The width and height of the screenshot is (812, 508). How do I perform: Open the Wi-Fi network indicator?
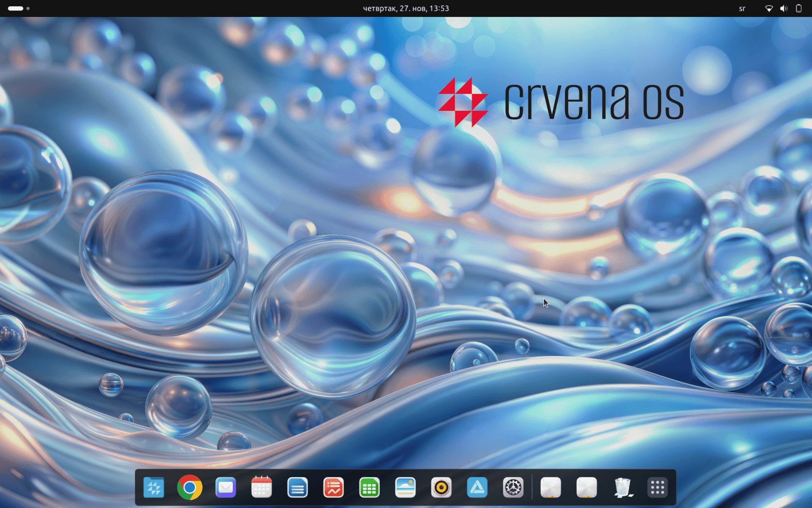pyautogui.click(x=769, y=8)
